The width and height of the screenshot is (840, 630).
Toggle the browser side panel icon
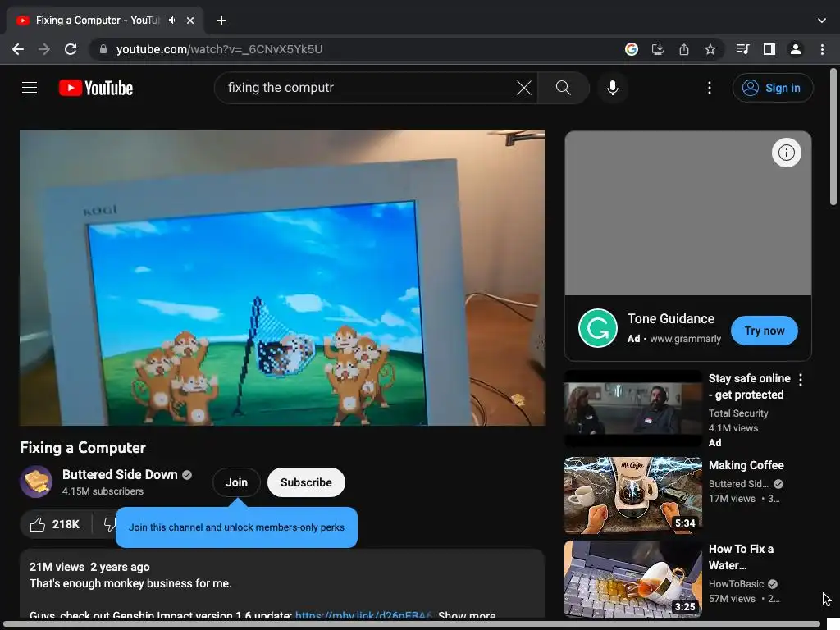769,49
